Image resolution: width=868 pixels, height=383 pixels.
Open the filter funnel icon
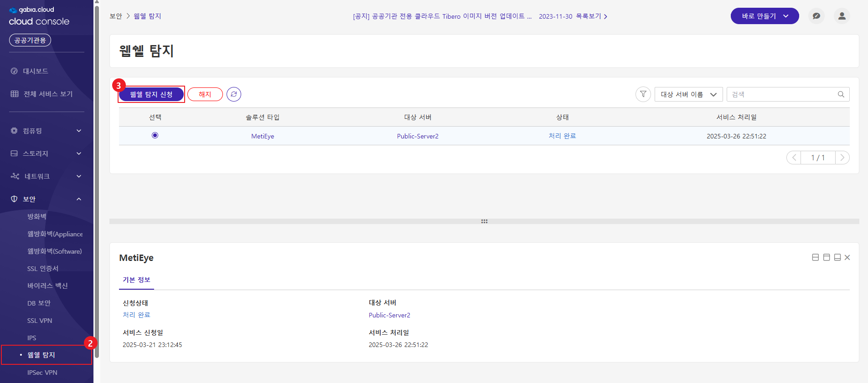643,94
